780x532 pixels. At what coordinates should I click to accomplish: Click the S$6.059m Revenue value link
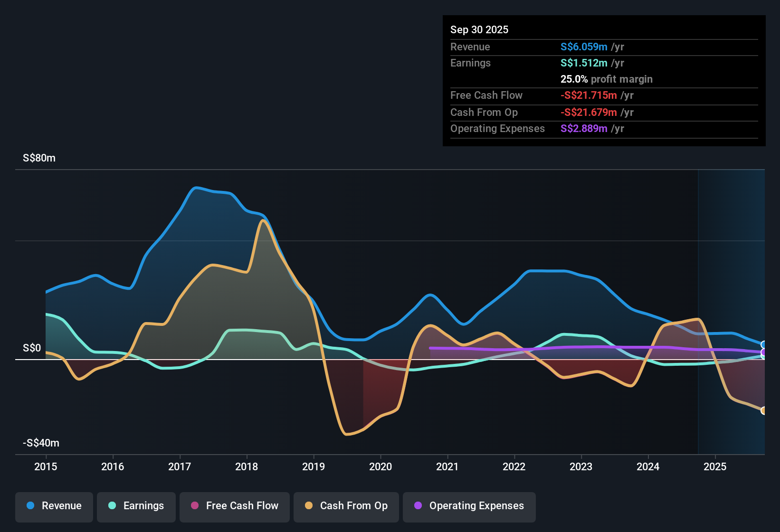[x=583, y=47]
